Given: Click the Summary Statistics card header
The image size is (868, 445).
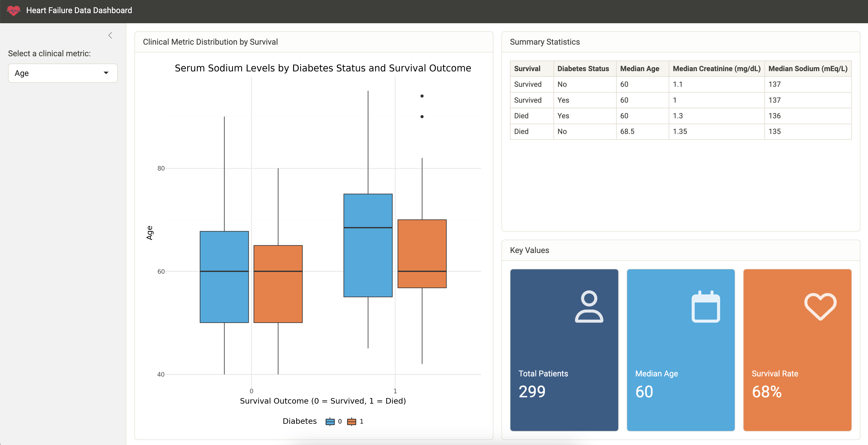Looking at the screenshot, I should [545, 42].
